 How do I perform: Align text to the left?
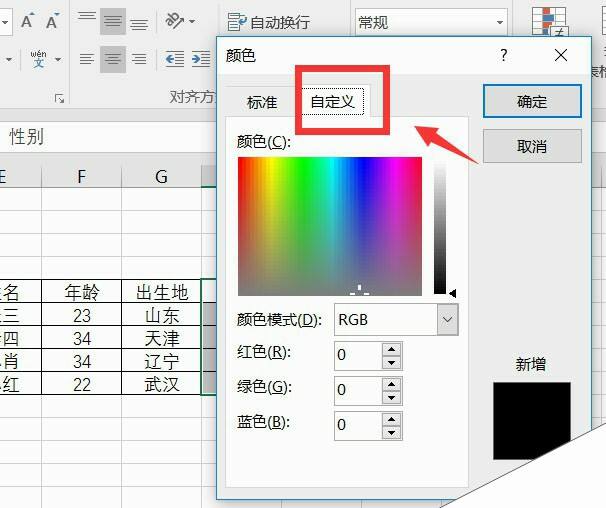(x=87, y=59)
